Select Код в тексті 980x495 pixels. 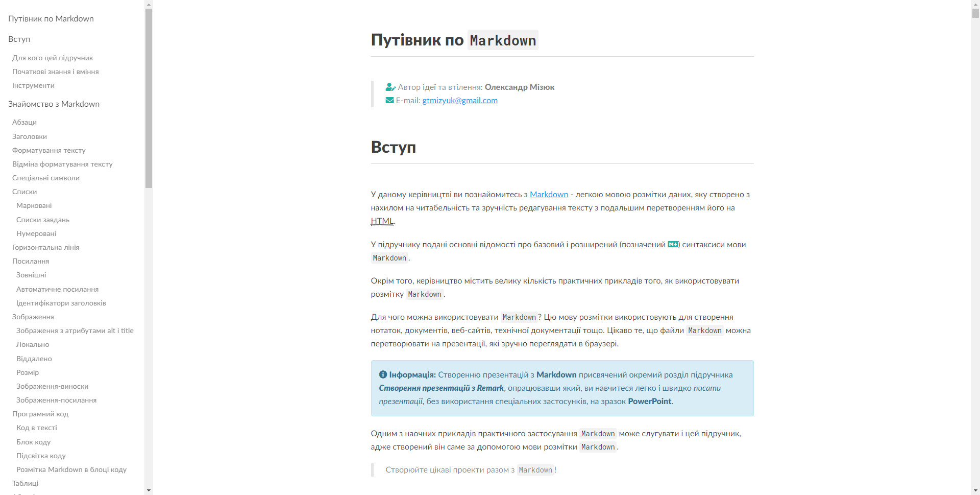pos(37,428)
